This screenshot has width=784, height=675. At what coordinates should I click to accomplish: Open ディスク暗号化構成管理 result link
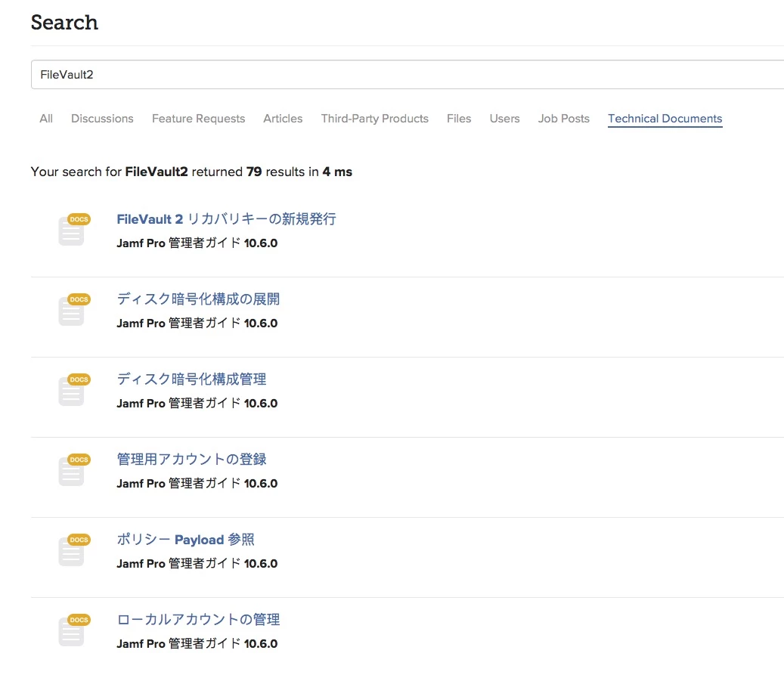(191, 379)
